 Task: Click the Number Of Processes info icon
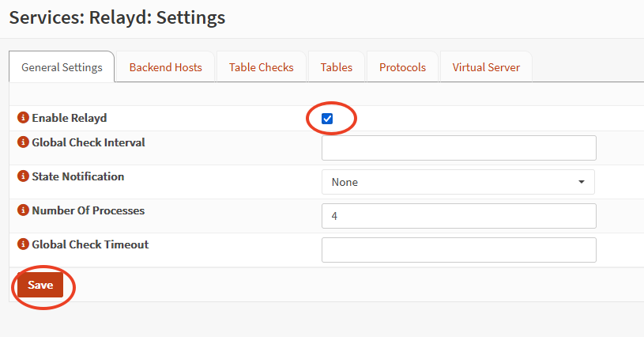coord(23,211)
